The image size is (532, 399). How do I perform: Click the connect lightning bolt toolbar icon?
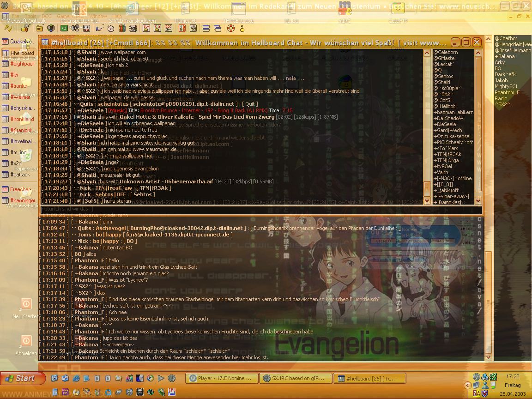(x=8, y=29)
